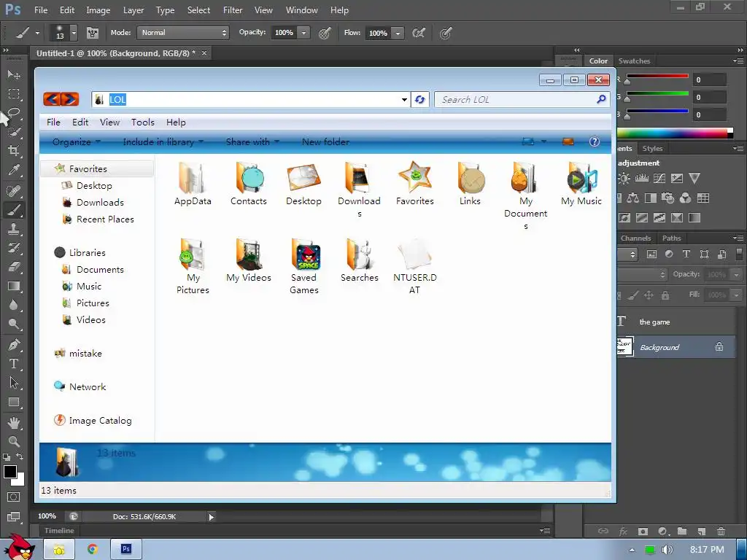Swap foreground and background colors
This screenshot has height=560, width=747.
(20, 456)
